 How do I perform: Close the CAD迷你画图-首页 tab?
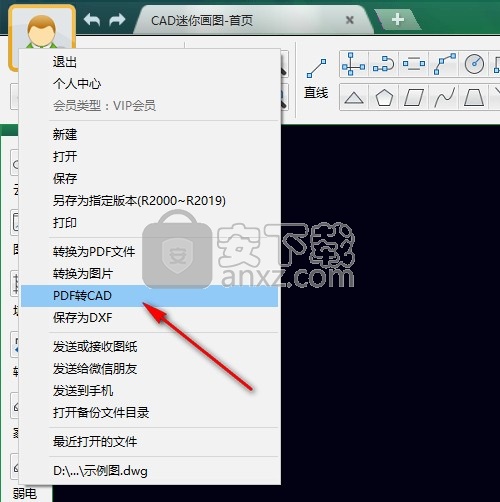[x=349, y=20]
